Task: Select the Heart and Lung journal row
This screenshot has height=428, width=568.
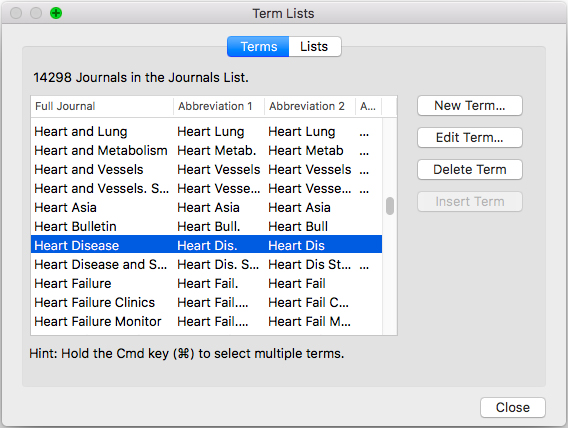Action: [206, 132]
